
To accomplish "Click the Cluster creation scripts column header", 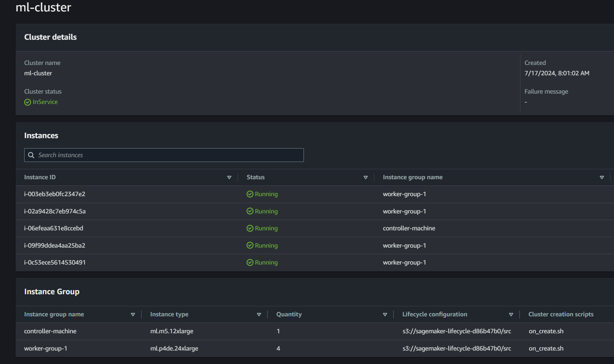I will point(561,314).
